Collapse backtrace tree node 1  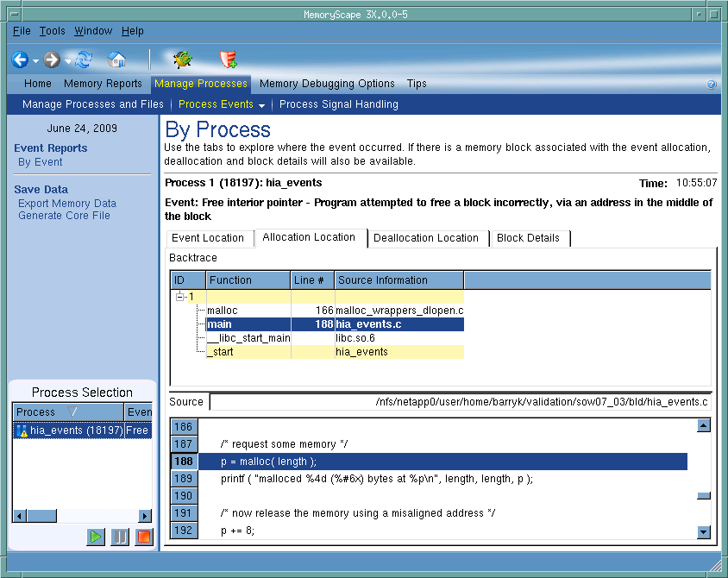point(181,296)
